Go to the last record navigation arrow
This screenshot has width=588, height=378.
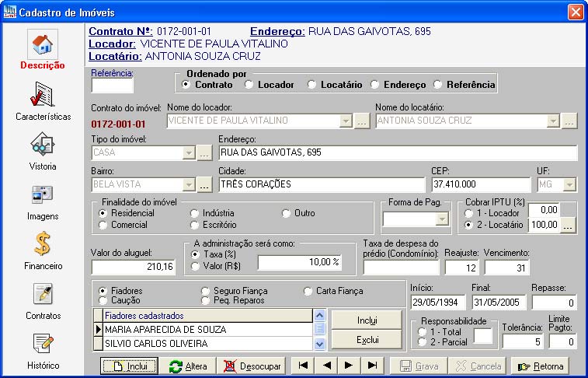372,366
